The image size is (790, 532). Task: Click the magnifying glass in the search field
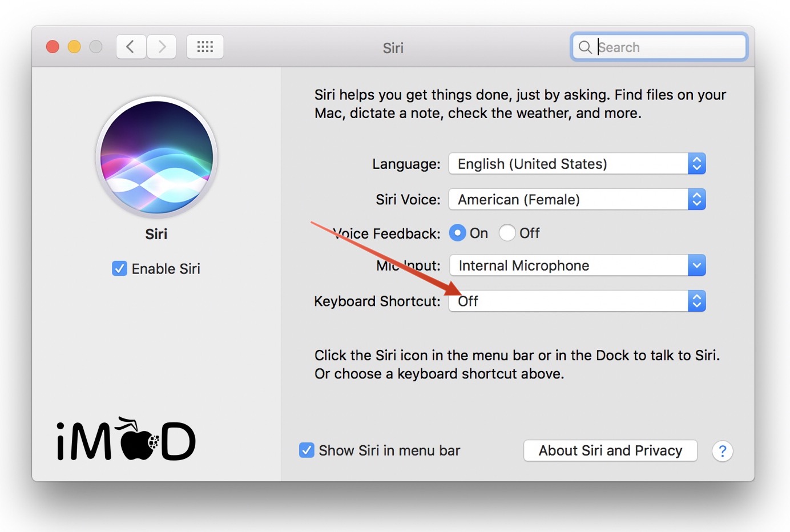click(x=585, y=47)
